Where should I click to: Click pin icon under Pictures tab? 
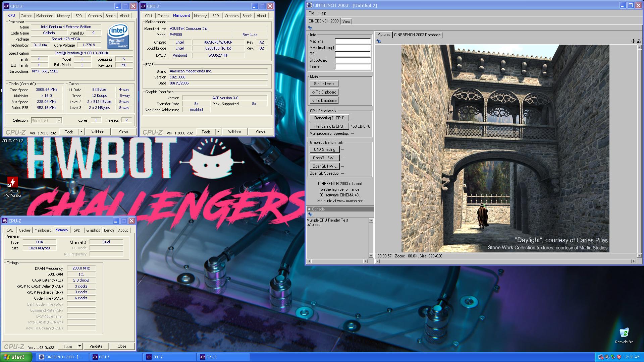[379, 41]
